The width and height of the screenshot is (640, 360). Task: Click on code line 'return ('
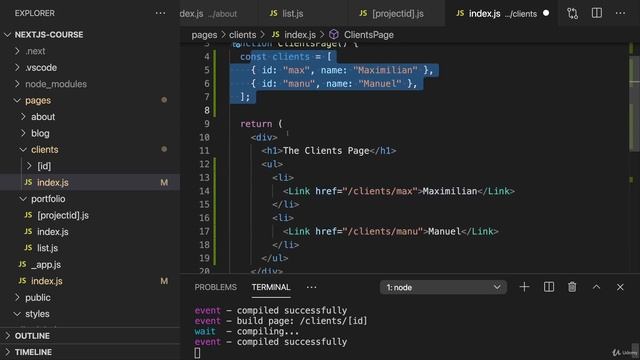pos(261,124)
